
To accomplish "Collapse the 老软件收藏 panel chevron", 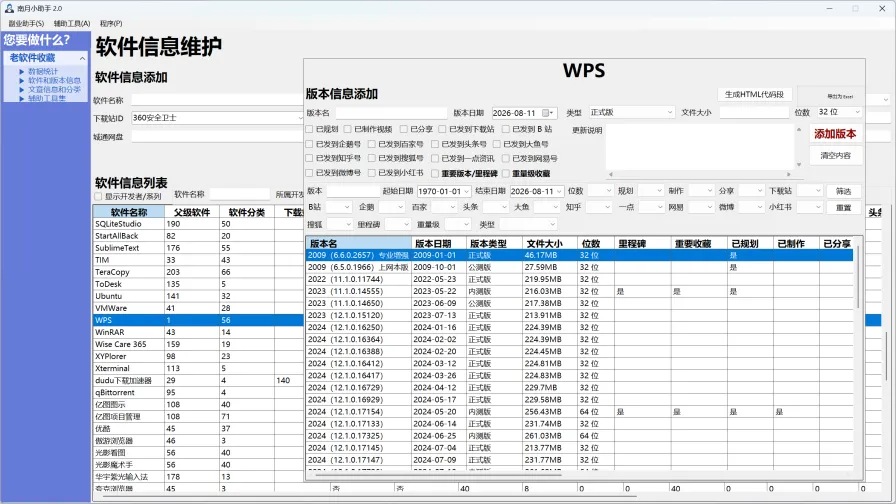I will (82, 58).
